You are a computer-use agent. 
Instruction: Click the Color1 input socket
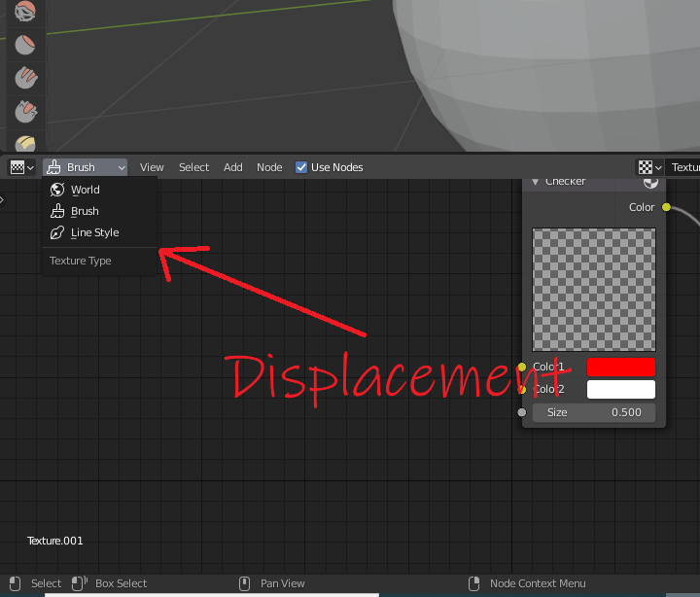(522, 367)
